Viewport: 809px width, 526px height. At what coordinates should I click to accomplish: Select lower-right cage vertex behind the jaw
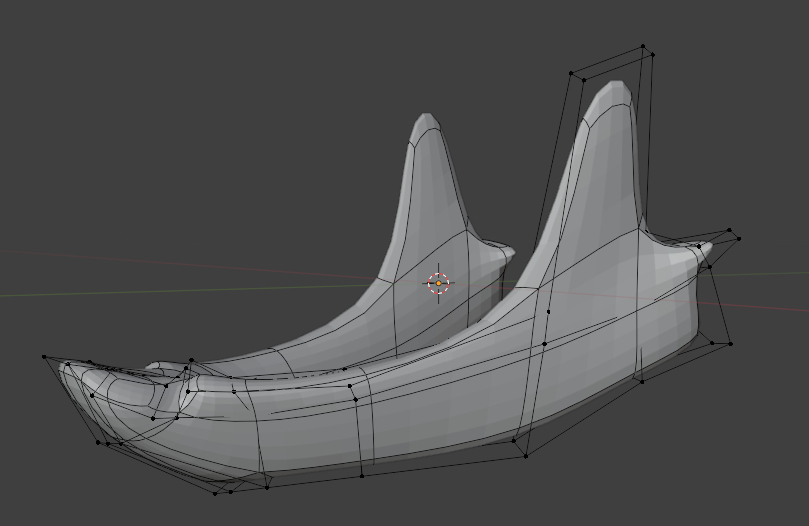(x=730, y=344)
